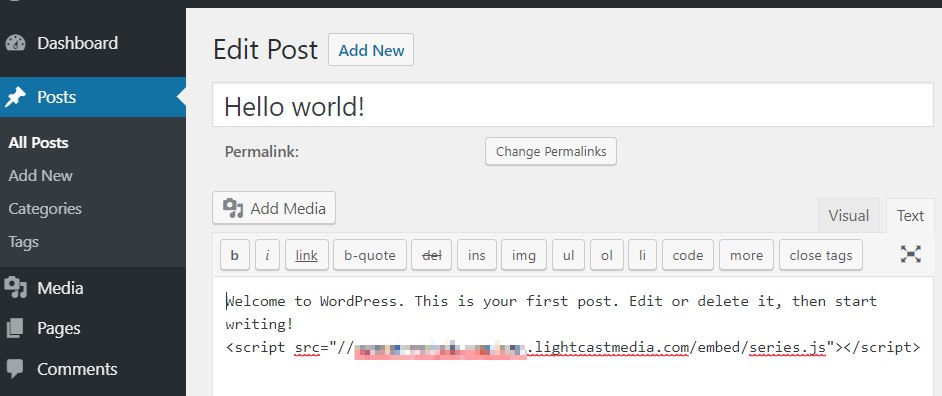Image resolution: width=942 pixels, height=396 pixels.
Task: Click Add New button beside Edit Post
Action: pos(371,50)
